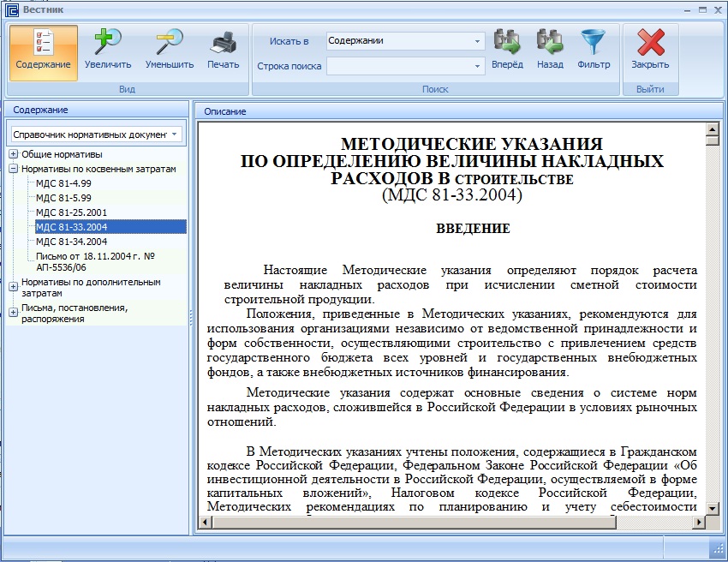Select МДС 81-25.2001 in the tree

(71, 212)
